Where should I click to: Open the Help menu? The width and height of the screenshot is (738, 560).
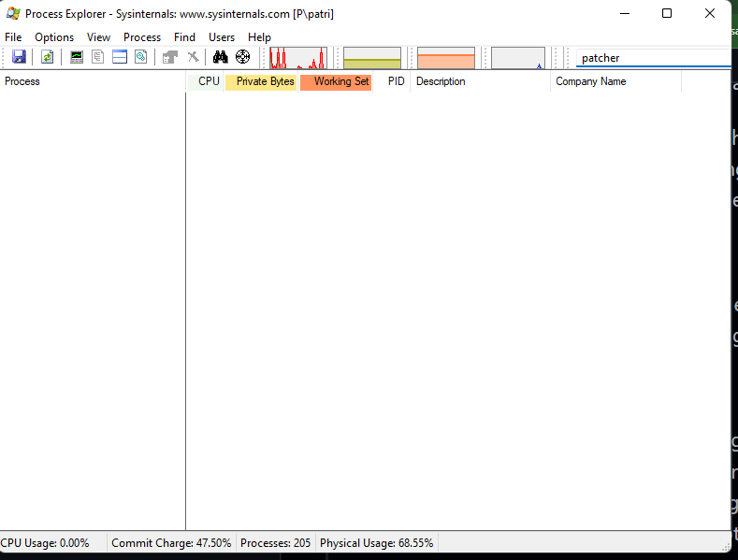click(259, 37)
